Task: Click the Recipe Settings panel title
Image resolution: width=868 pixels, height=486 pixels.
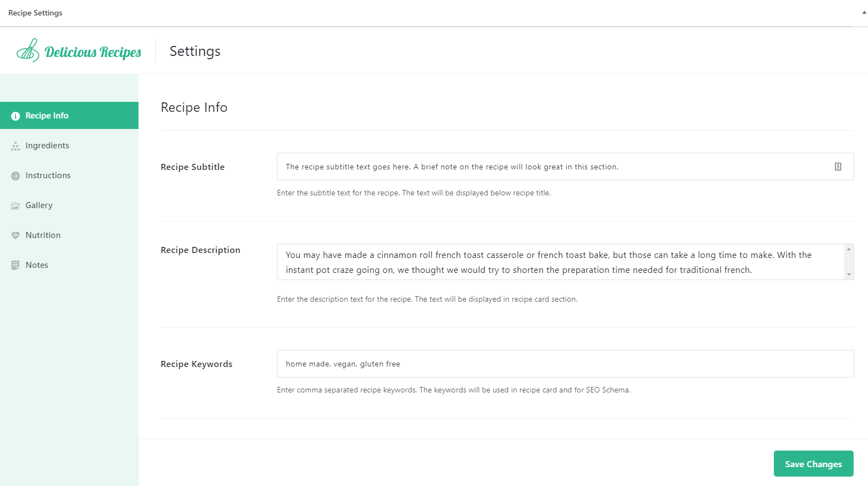Action: point(35,13)
